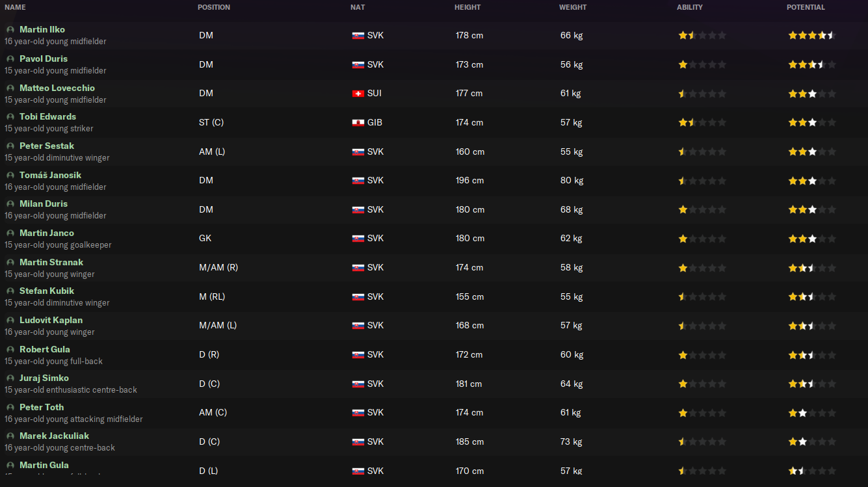Image resolution: width=868 pixels, height=487 pixels.
Task: Sort by the POTENTIAL column header
Action: pyautogui.click(x=806, y=8)
